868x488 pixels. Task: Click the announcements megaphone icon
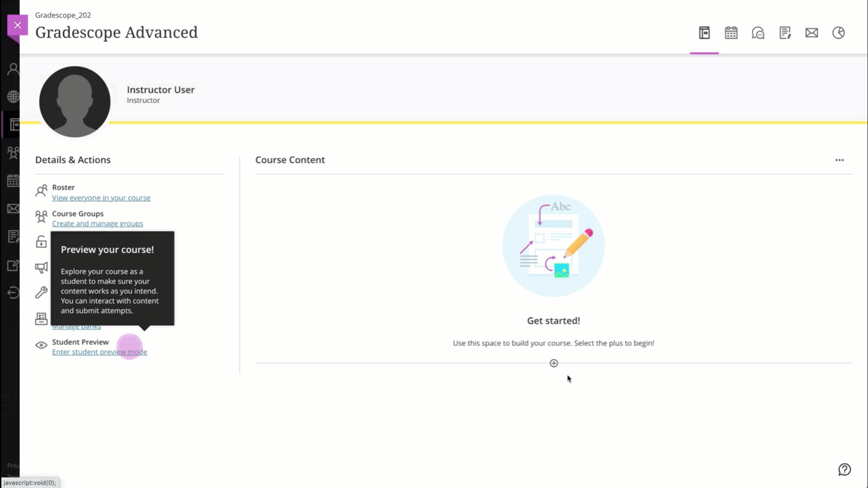coord(41,267)
